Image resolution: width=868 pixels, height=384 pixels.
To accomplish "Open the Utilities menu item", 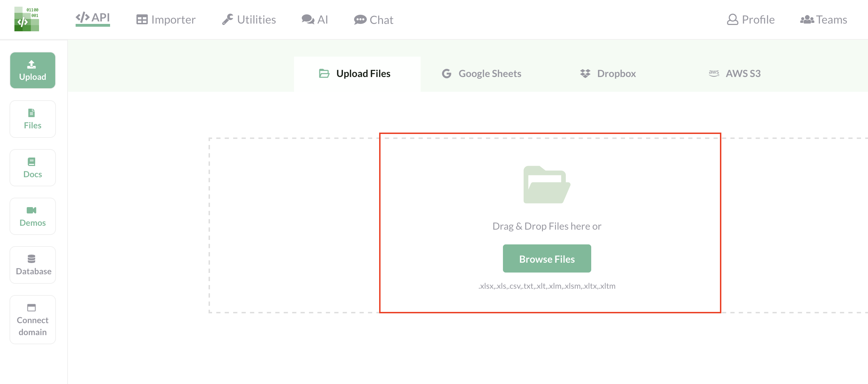I will (x=249, y=19).
